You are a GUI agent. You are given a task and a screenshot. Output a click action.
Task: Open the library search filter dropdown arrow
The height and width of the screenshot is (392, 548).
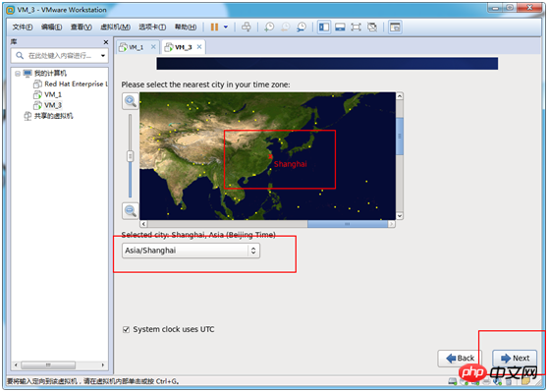click(x=103, y=56)
